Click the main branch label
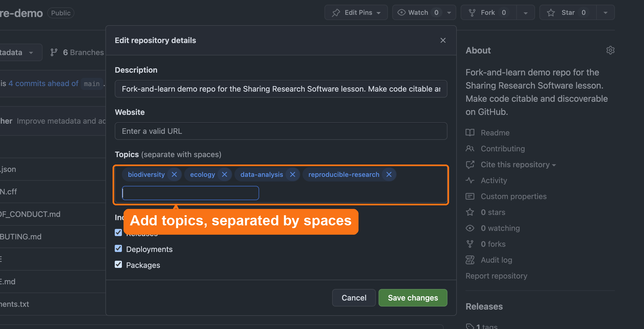Screen dimensions: 644x329 92,84
